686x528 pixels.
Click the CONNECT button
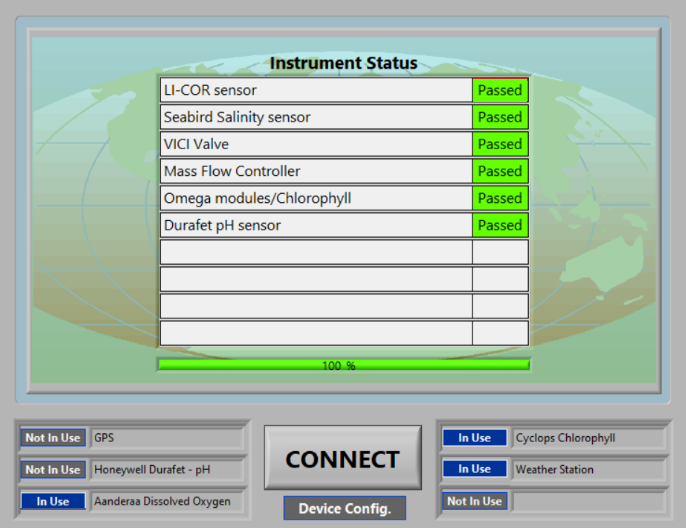click(x=342, y=459)
